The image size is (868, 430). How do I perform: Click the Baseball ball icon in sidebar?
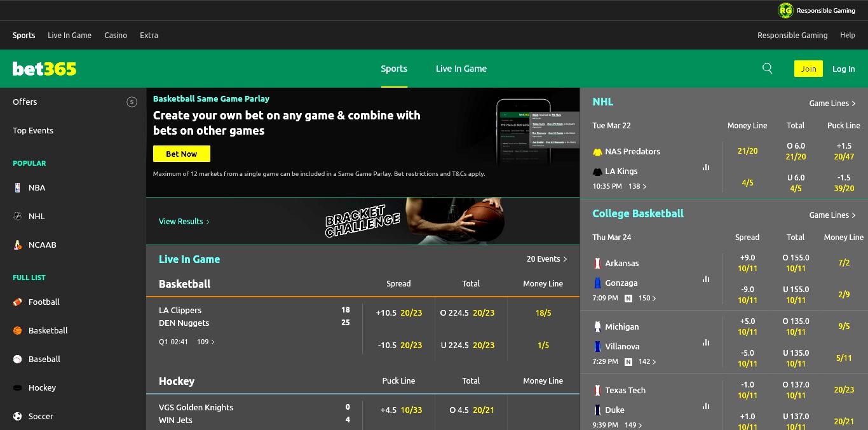pos(18,359)
